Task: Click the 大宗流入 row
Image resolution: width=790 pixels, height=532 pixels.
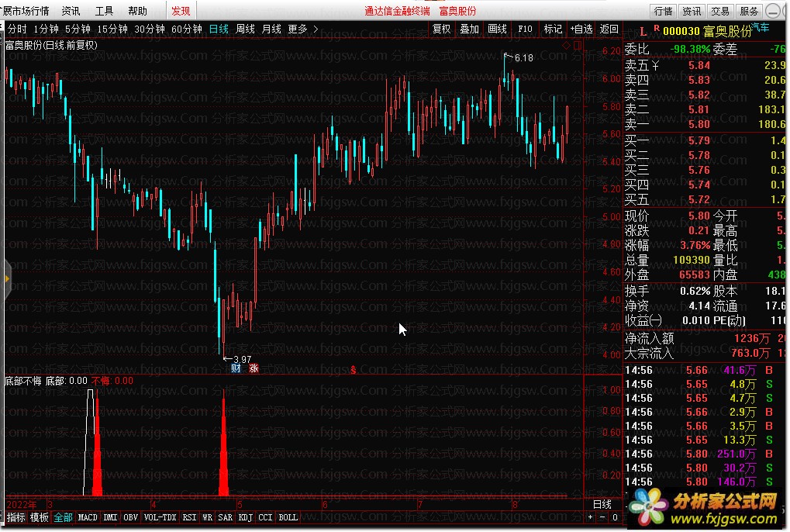Action: pos(705,353)
